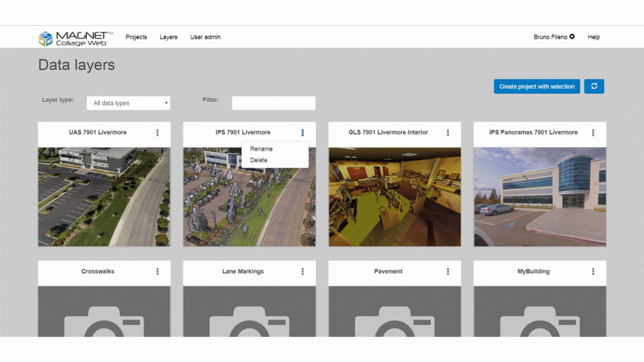This screenshot has height=362, width=644.
Task: Click the IPS Panoramas 7901 Livermore title
Action: pos(533,133)
